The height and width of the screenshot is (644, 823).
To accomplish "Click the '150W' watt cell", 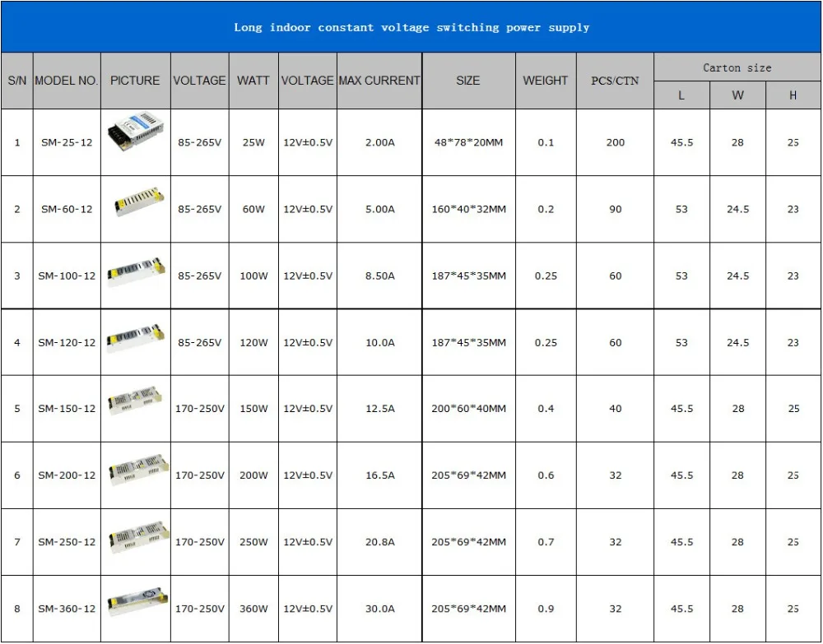I will (x=253, y=409).
